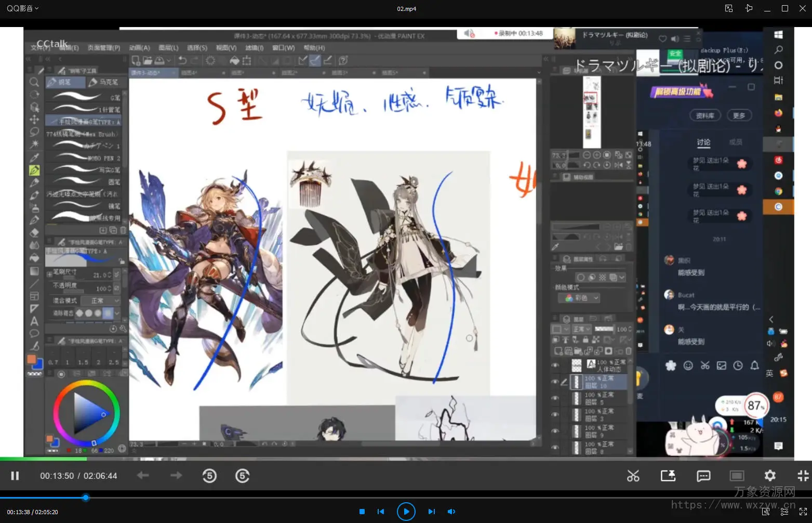Image resolution: width=812 pixels, height=523 pixels.
Task: Open the 颜色模式 彩色 dropdown
Action: tap(582, 298)
